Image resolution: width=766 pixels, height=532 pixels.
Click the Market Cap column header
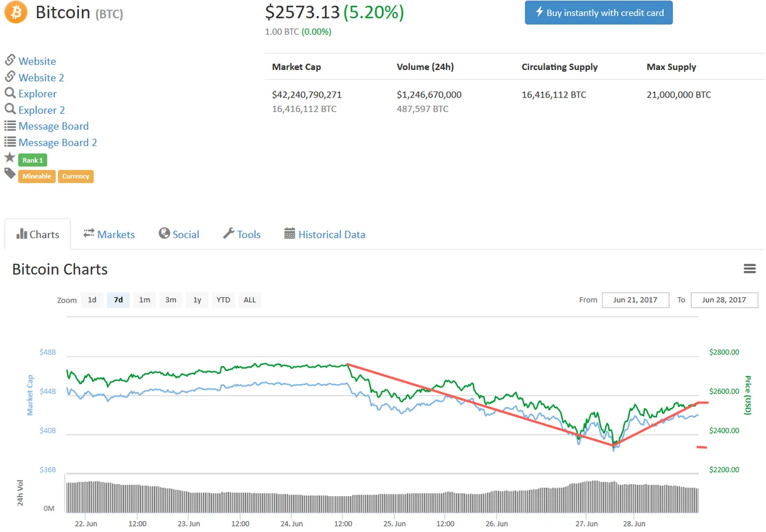click(x=296, y=67)
